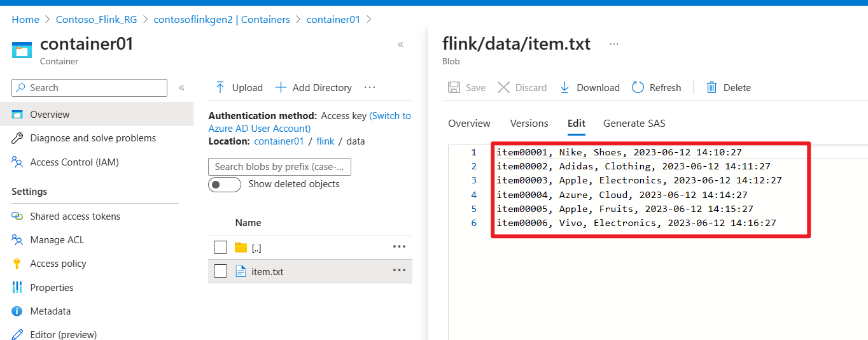Check the item.txt row checkbox
The height and width of the screenshot is (340, 868).
point(220,271)
